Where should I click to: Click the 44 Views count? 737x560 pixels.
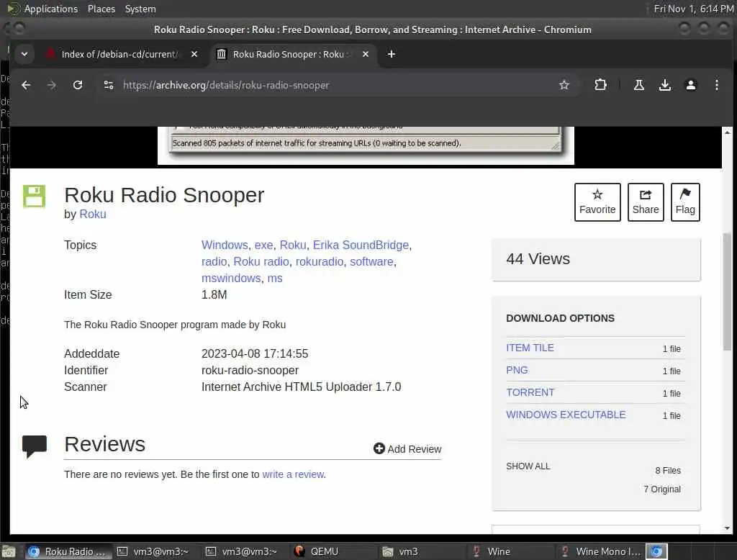[x=538, y=258]
